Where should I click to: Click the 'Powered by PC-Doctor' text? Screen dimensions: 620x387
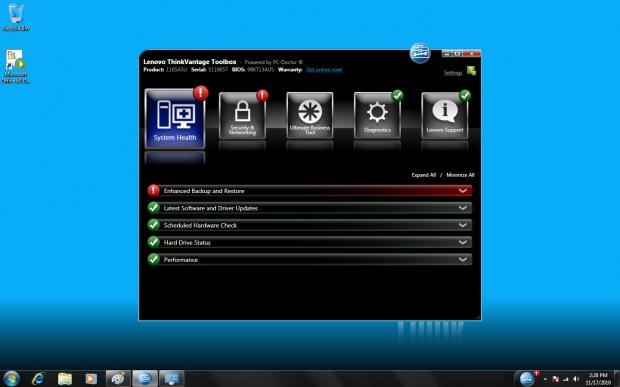point(274,62)
